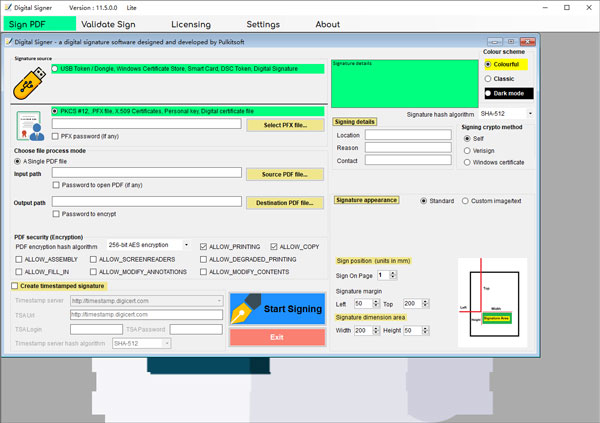Click Source PDF file button
This screenshot has height=423, width=600.
[x=285, y=174]
